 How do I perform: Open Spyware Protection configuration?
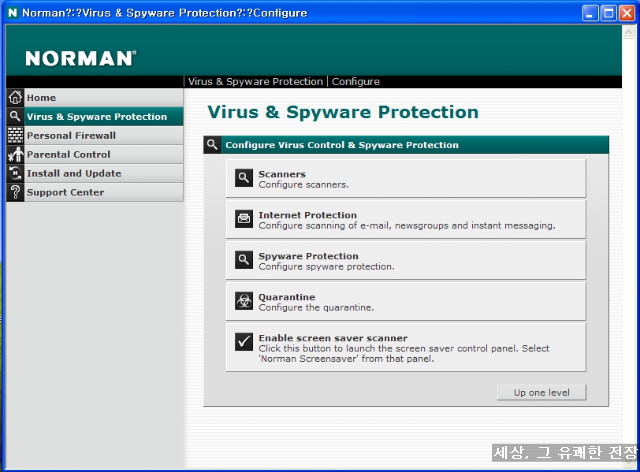pyautogui.click(x=406, y=260)
